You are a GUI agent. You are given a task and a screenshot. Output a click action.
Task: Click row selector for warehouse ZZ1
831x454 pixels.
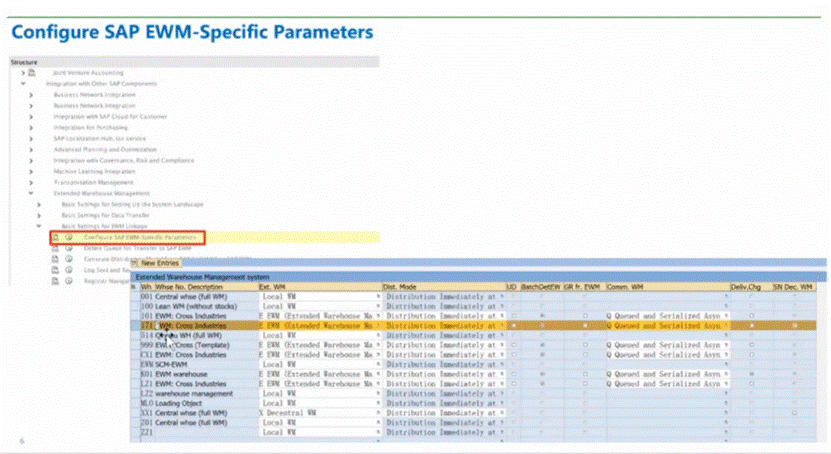pyautogui.click(x=135, y=432)
